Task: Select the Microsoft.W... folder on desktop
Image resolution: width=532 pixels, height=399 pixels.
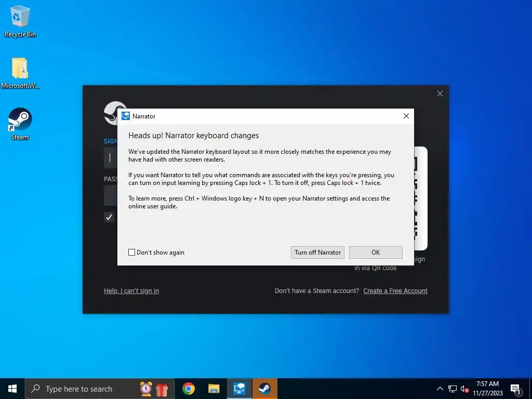Action: [20, 73]
